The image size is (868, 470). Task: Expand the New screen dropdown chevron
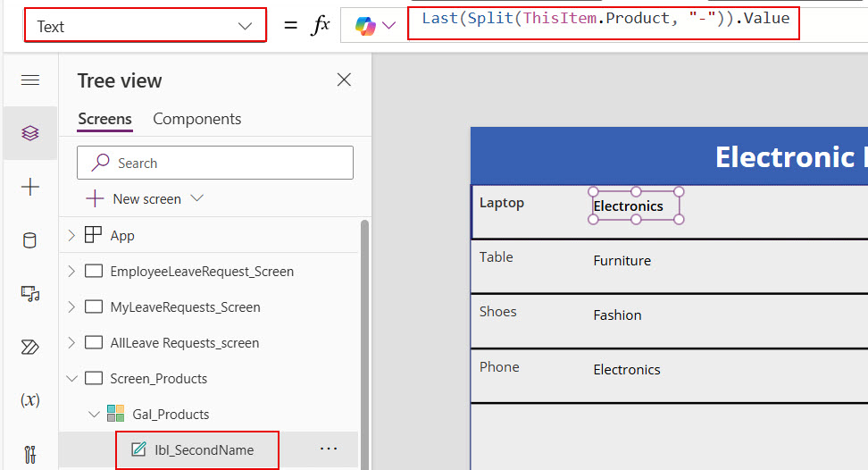(x=197, y=198)
